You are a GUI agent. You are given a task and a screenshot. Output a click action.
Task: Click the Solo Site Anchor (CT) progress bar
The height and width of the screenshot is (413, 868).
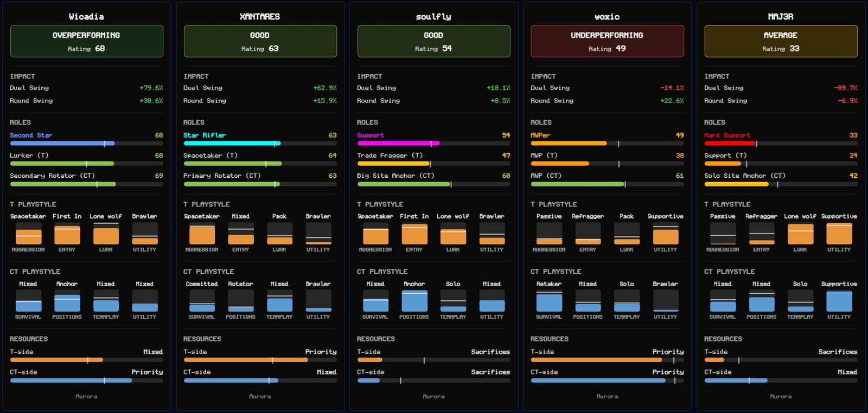click(781, 184)
